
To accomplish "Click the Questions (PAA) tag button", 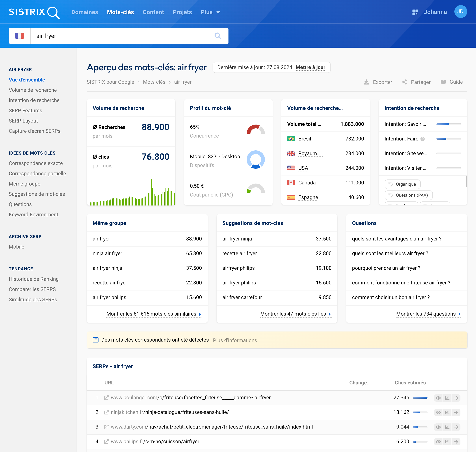I will pyautogui.click(x=409, y=195).
